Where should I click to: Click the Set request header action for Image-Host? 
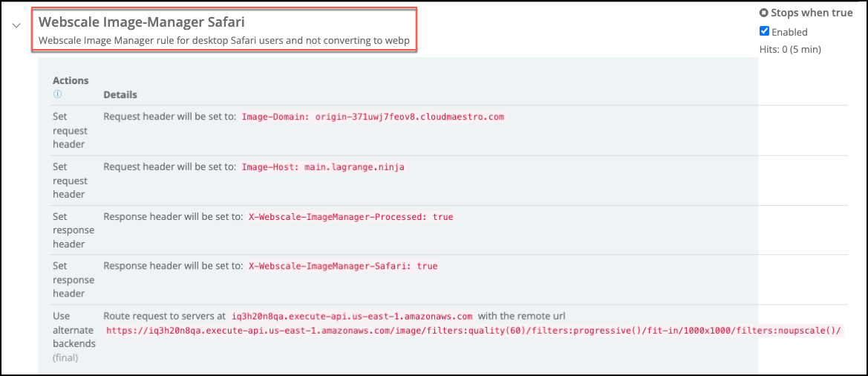click(x=69, y=181)
